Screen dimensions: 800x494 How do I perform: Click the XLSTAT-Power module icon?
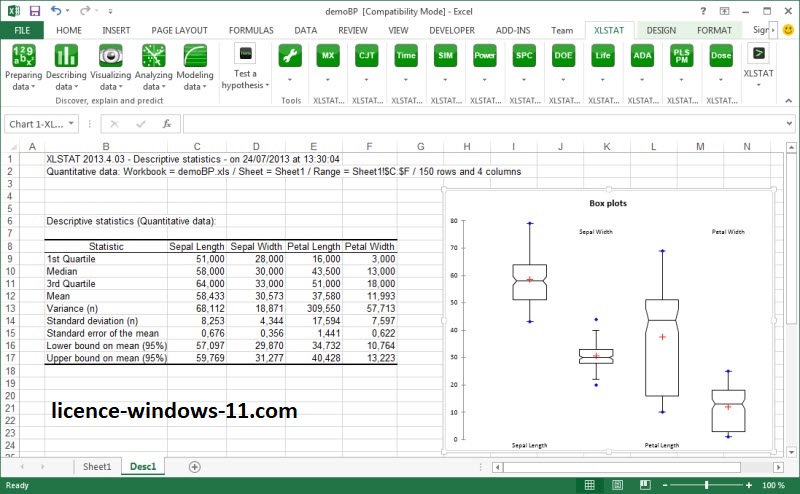click(485, 56)
